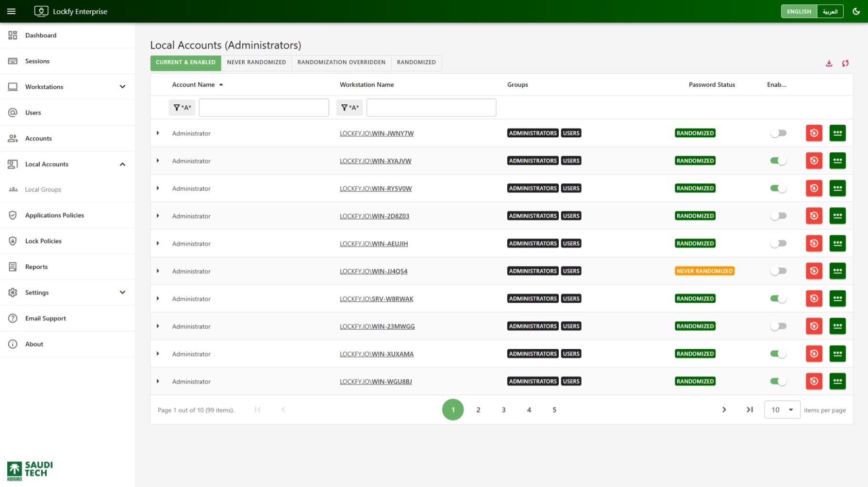Sort by Account Name column header
Image resolution: width=868 pixels, height=487 pixels.
point(198,85)
